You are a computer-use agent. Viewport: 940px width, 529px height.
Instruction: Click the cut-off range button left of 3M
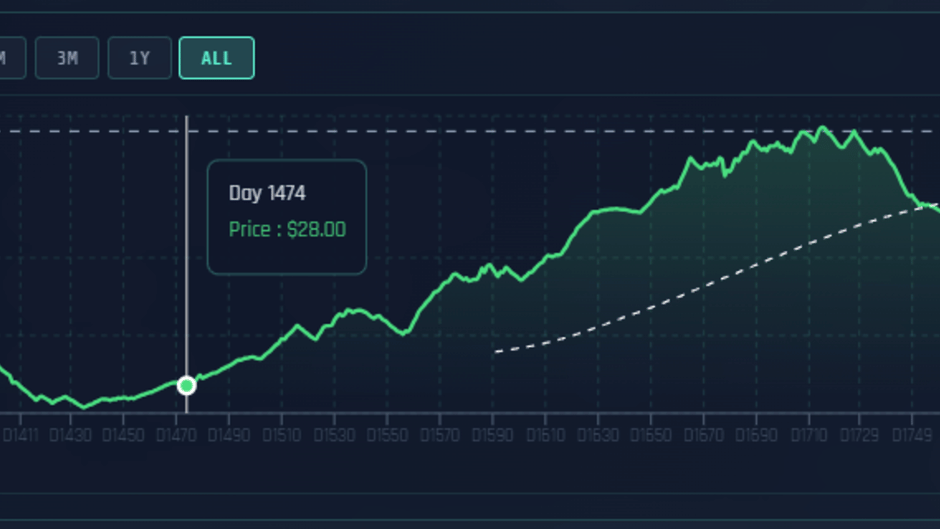click(8, 58)
